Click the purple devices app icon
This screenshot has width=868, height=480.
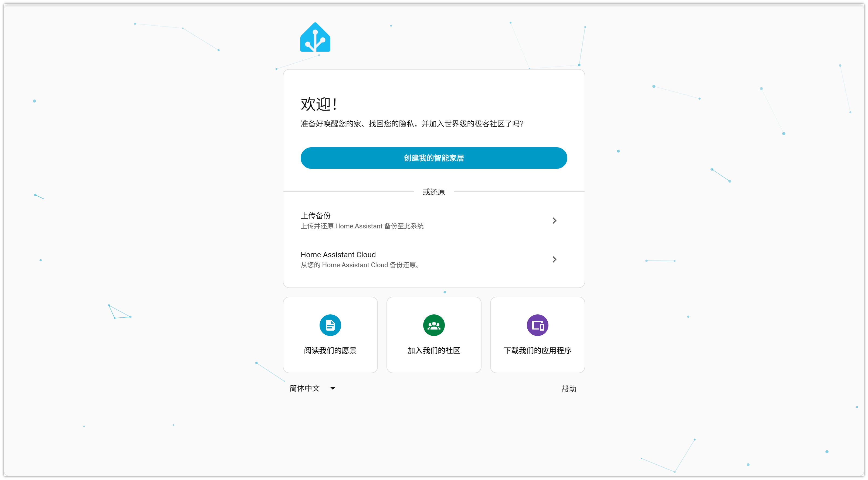pyautogui.click(x=537, y=325)
